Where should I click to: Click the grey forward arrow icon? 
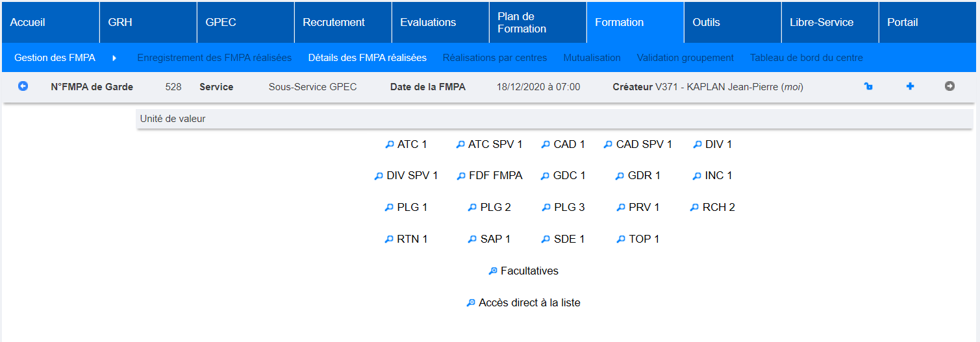(949, 86)
